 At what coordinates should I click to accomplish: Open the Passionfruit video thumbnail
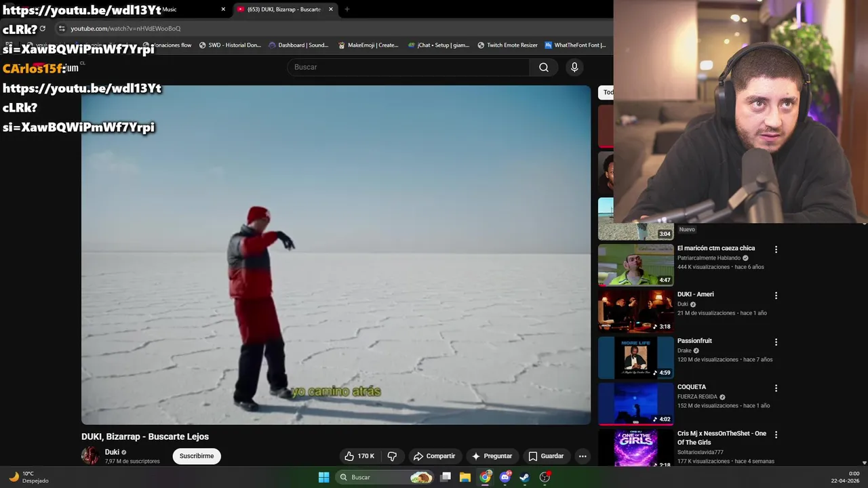635,357
